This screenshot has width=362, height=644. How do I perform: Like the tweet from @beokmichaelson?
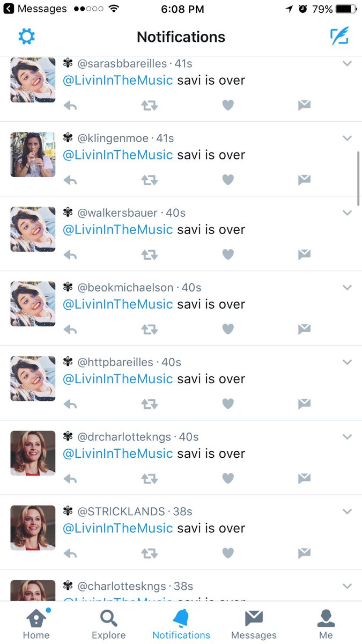[228, 329]
